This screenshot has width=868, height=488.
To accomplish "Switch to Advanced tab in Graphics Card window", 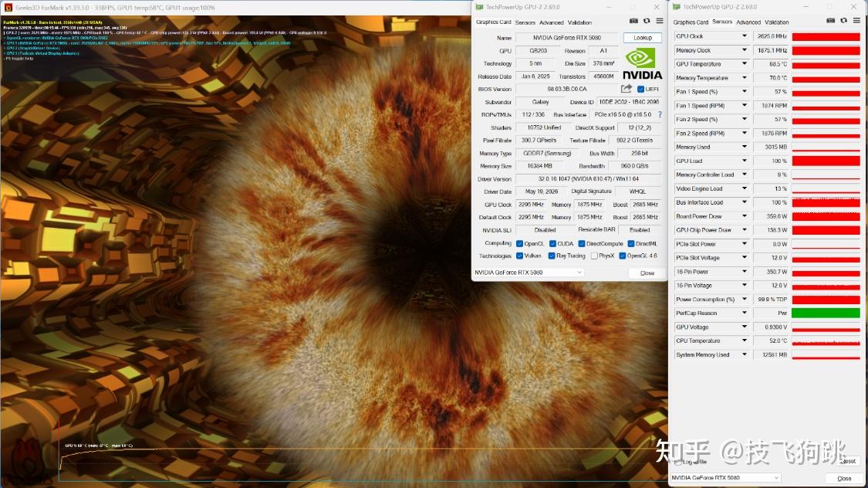I will click(x=552, y=22).
